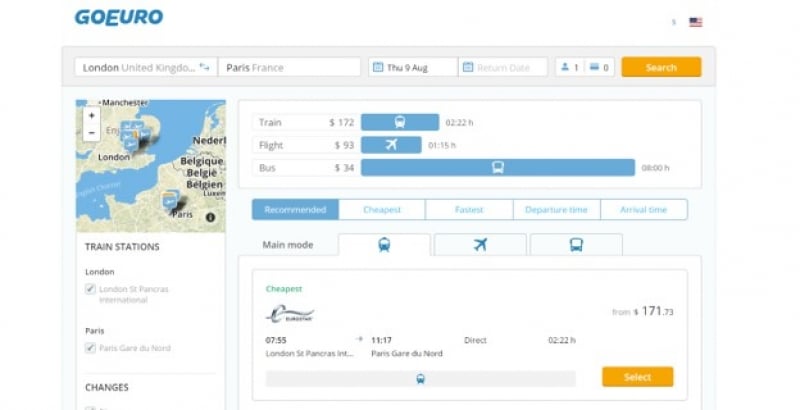Click the 11:17 arrival time
The width and height of the screenshot is (800, 410).
point(381,340)
